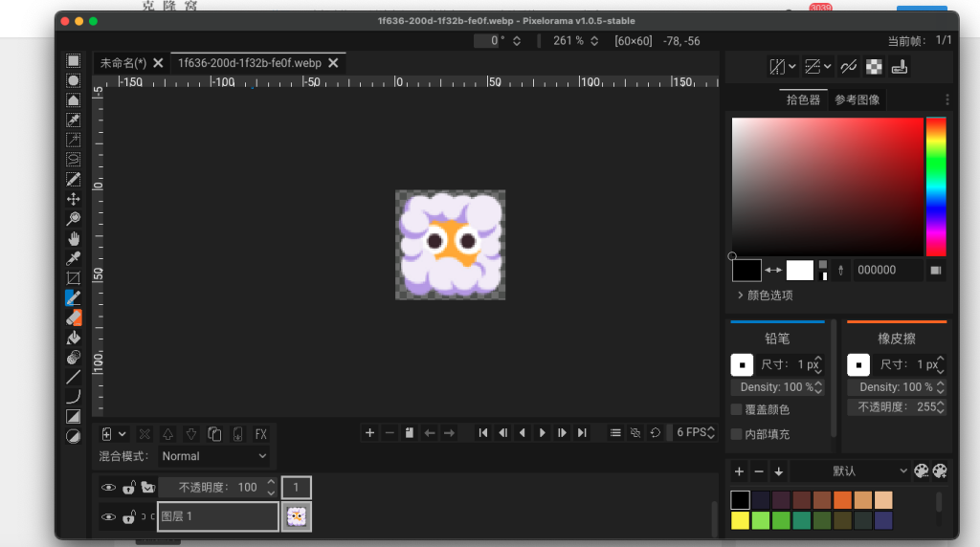Toggle dynamics stylus icon in top panel

pyautogui.click(x=900, y=67)
